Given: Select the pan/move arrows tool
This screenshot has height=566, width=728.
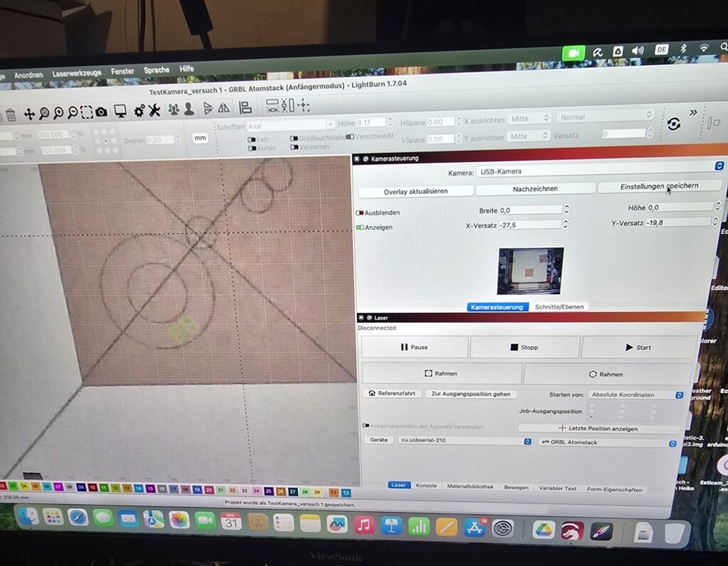Looking at the screenshot, I should (29, 114).
